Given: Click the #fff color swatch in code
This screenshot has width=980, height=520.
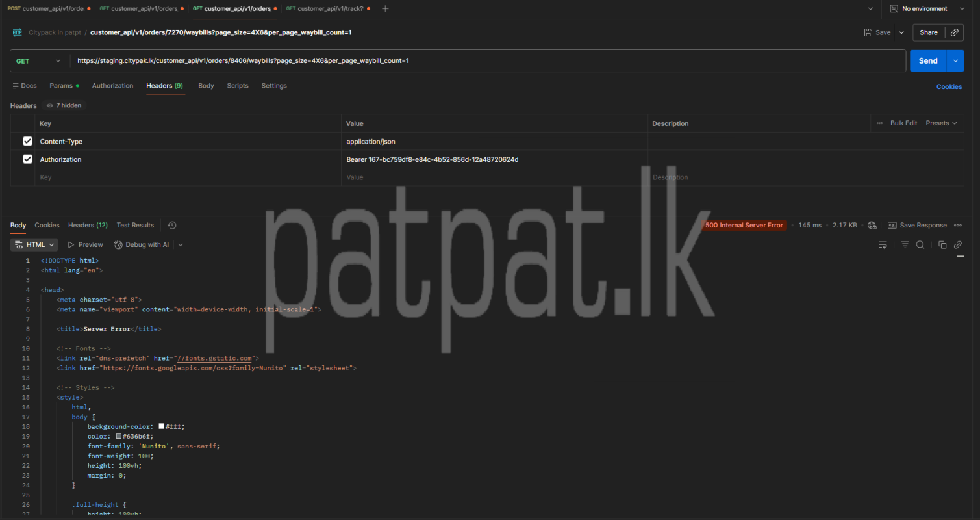Looking at the screenshot, I should tap(162, 426).
